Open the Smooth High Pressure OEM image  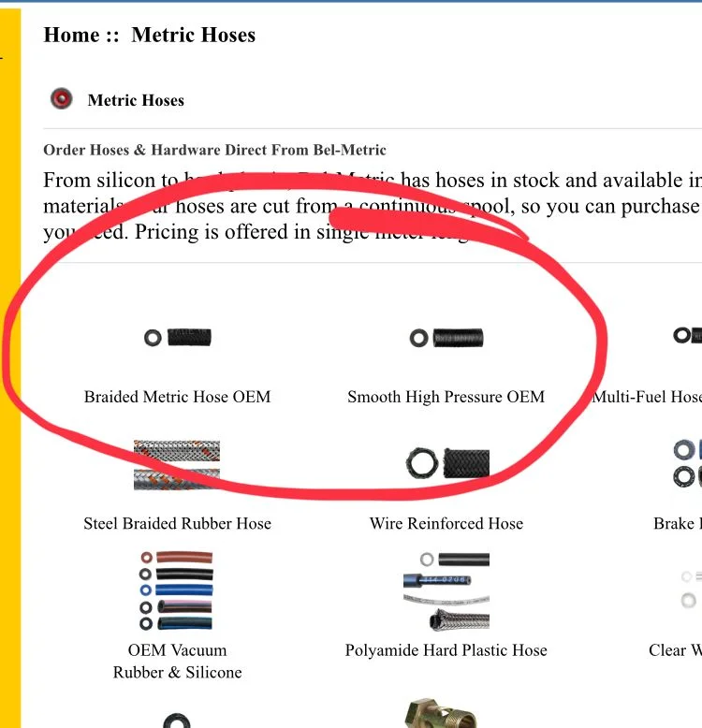(x=446, y=337)
